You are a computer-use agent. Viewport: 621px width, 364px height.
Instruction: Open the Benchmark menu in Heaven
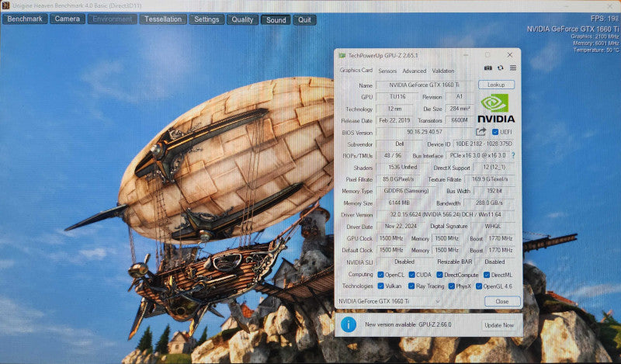25,19
